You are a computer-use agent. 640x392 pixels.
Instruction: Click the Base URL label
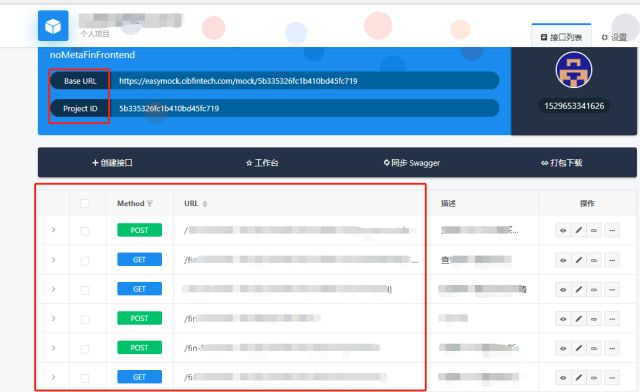tap(80, 81)
